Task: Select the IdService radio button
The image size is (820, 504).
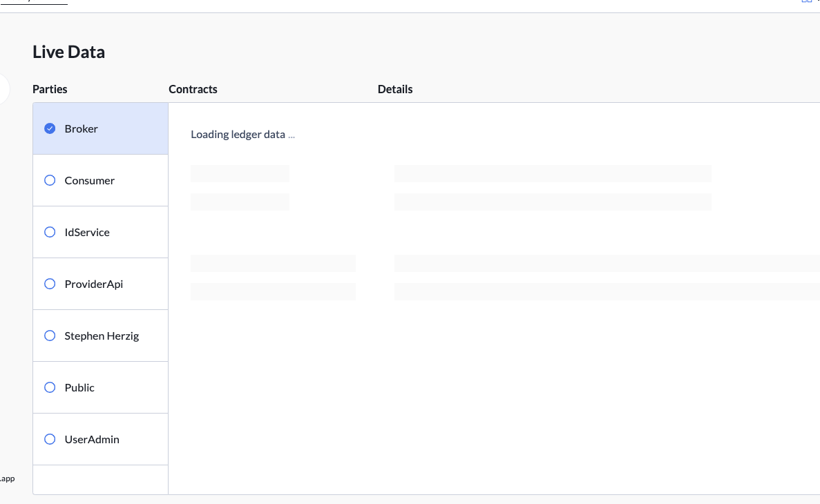Action: pos(50,232)
